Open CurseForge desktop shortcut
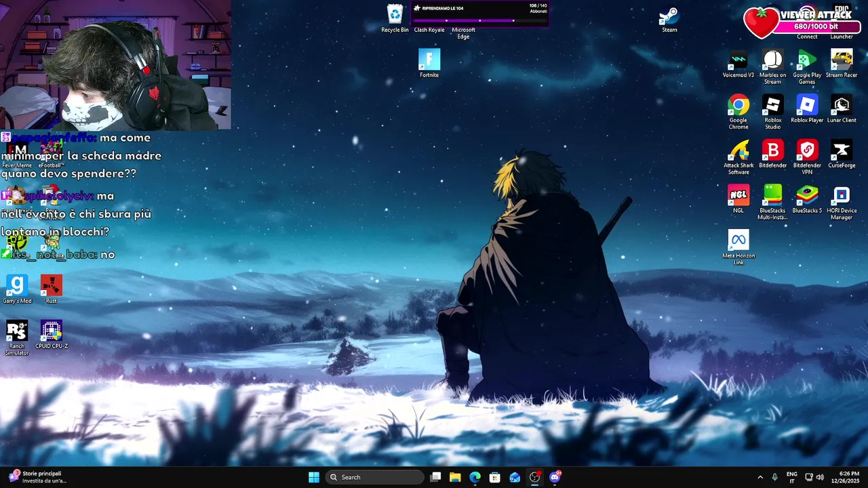Viewport: 868px width, 488px height. click(x=842, y=154)
